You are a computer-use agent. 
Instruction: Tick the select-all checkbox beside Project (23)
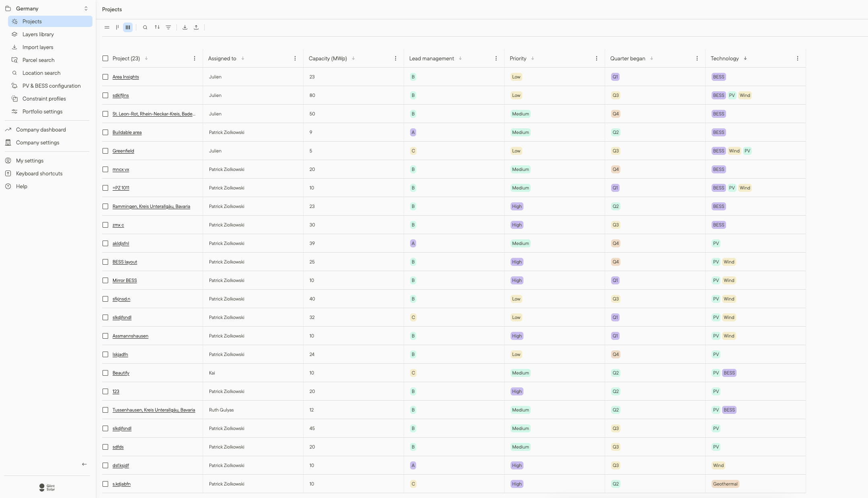105,58
